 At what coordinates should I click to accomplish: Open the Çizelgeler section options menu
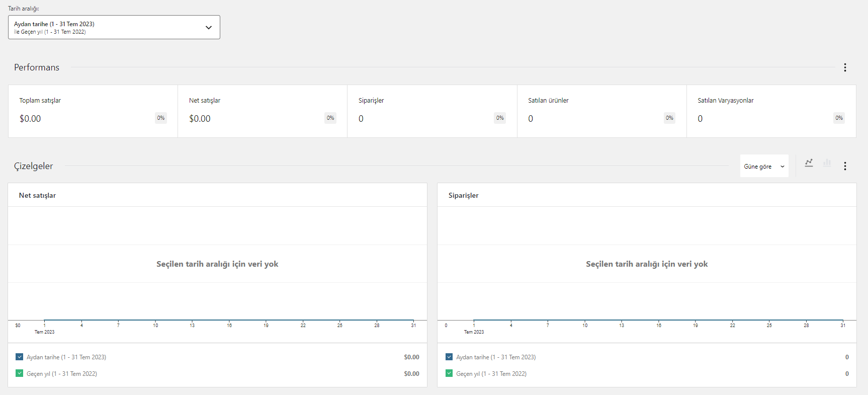click(845, 166)
